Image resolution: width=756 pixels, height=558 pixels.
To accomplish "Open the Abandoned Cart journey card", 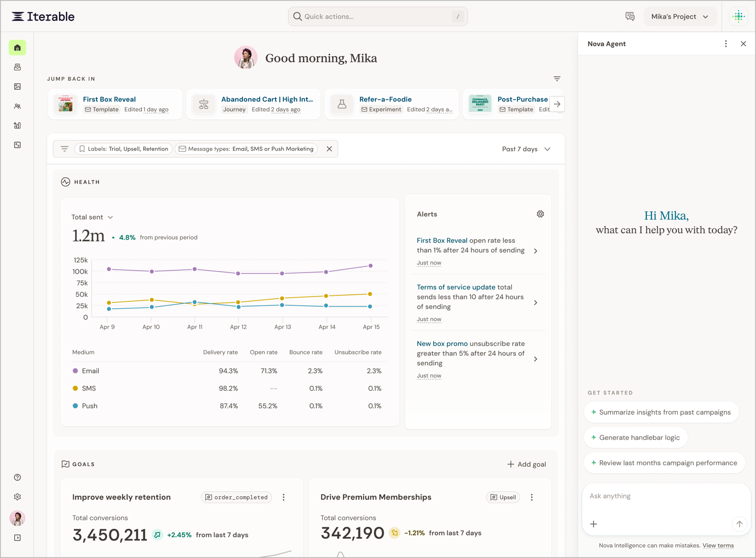I will tap(254, 104).
